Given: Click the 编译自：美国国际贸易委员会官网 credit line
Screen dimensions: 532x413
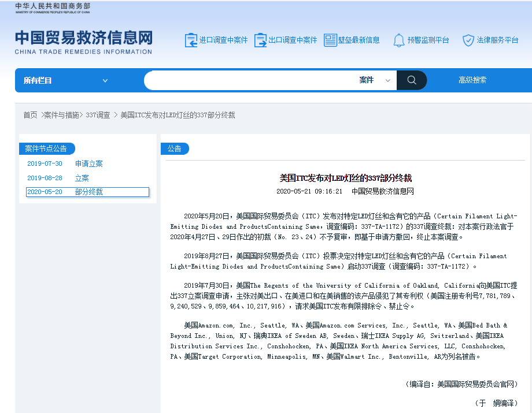Looking at the screenshot, I should (x=461, y=384).
